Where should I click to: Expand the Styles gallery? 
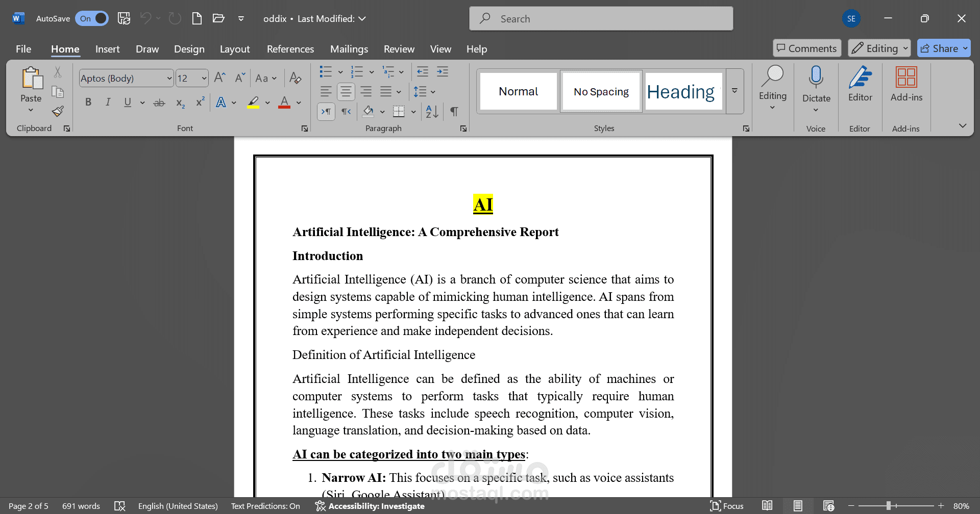734,91
